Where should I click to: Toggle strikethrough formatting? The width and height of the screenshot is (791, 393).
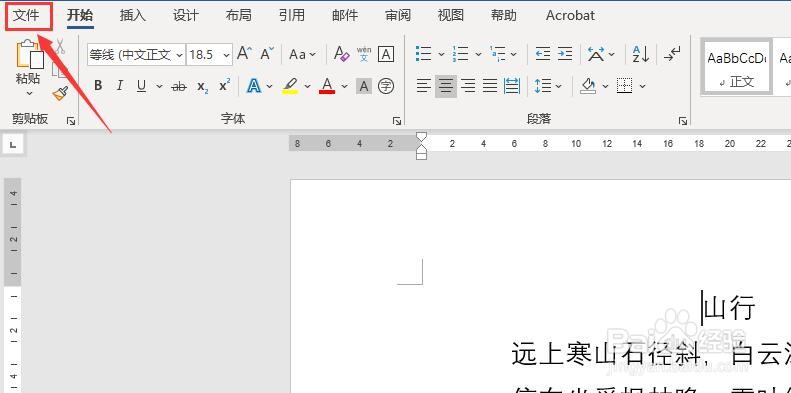[x=179, y=87]
